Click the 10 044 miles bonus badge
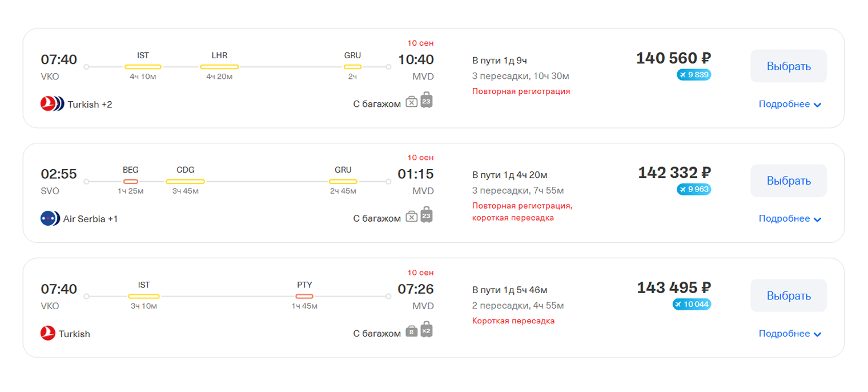This screenshot has height=392, width=868. click(692, 304)
